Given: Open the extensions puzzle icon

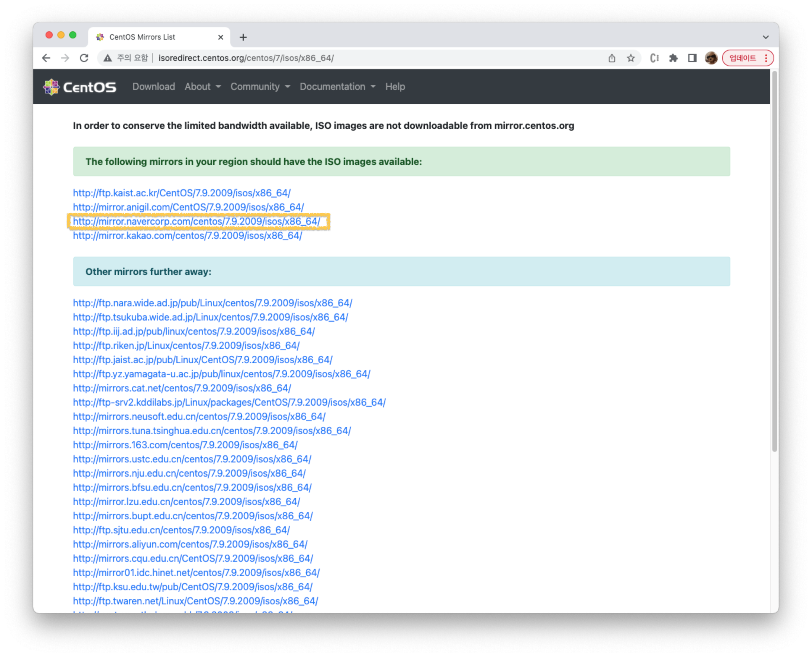Looking at the screenshot, I should coord(673,58).
